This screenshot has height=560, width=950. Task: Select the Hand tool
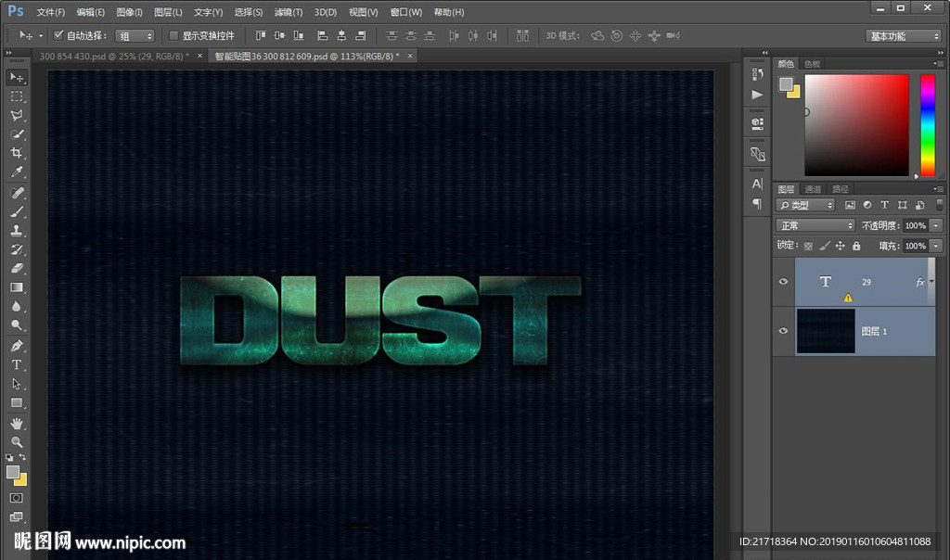(x=17, y=423)
